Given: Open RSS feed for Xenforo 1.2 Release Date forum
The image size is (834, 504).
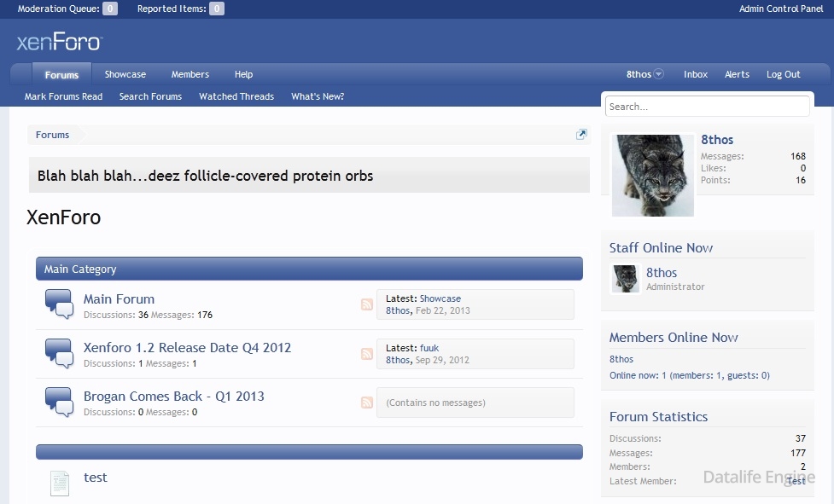Looking at the screenshot, I should (366, 354).
